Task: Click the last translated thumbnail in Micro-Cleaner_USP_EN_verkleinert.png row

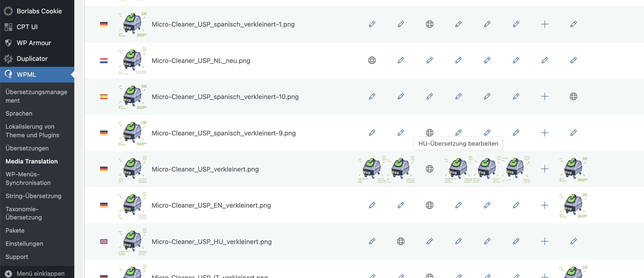Action: 573,205
